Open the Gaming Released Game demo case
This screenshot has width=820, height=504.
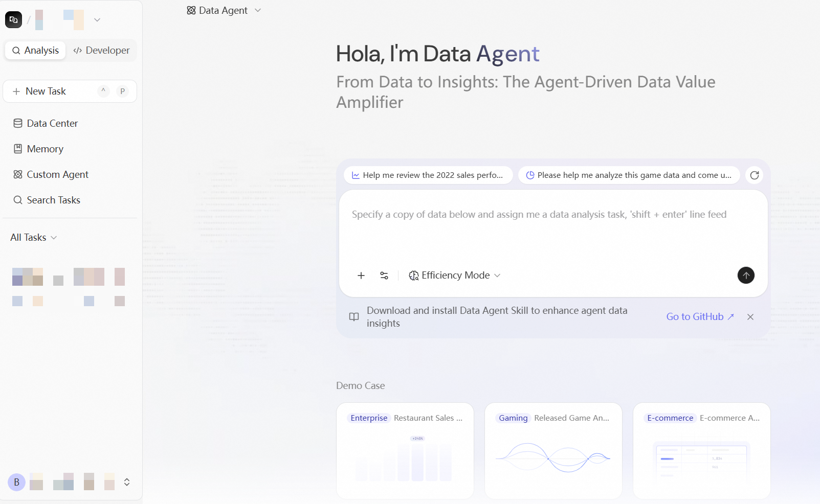pyautogui.click(x=553, y=451)
